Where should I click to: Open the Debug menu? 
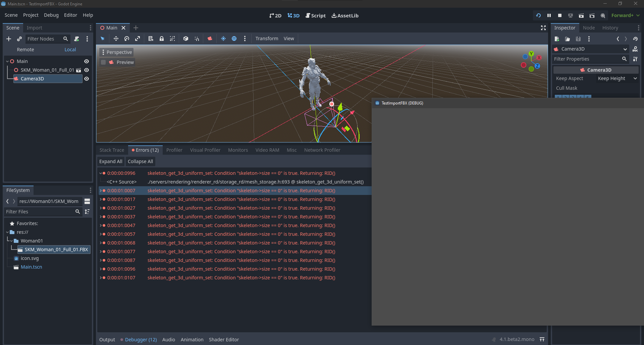coord(51,15)
